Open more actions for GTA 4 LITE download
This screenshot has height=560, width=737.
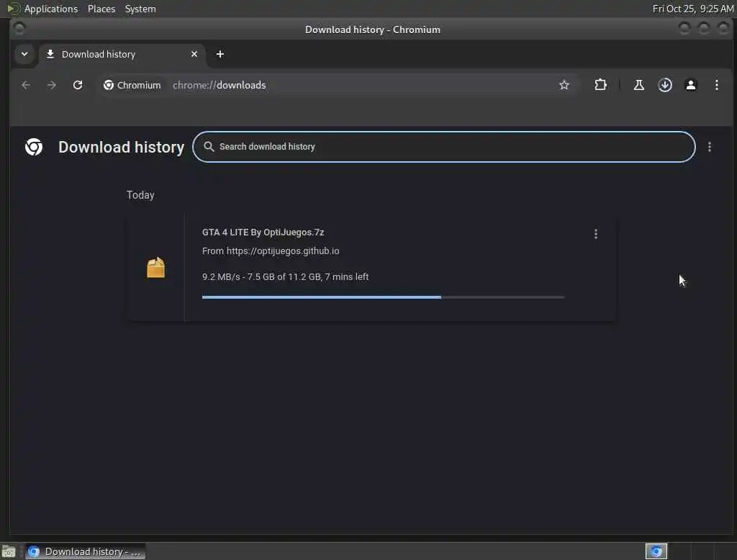click(595, 234)
